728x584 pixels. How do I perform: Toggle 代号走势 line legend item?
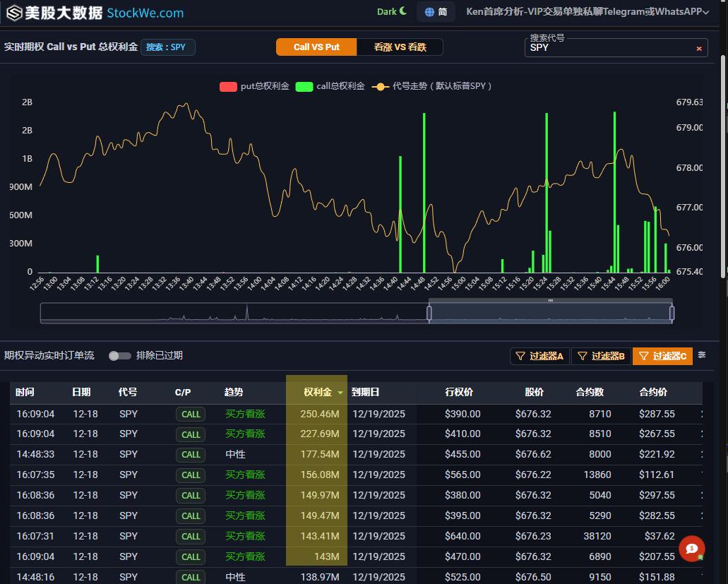381,87
